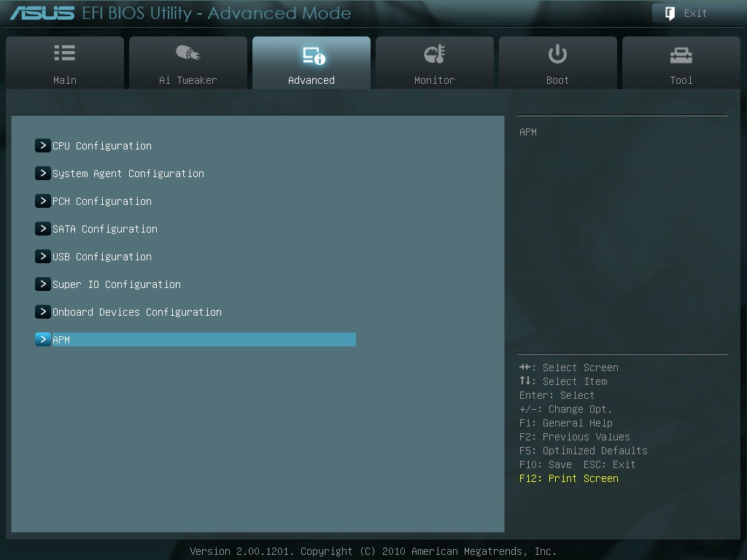
Task: Click the Boot tab power icon
Action: coord(557,54)
